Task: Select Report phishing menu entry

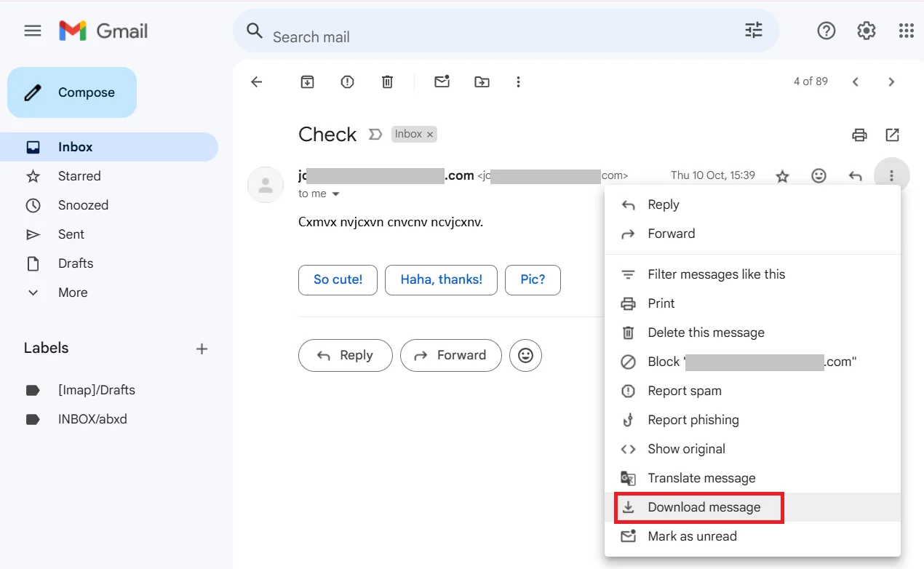Action: point(752,420)
